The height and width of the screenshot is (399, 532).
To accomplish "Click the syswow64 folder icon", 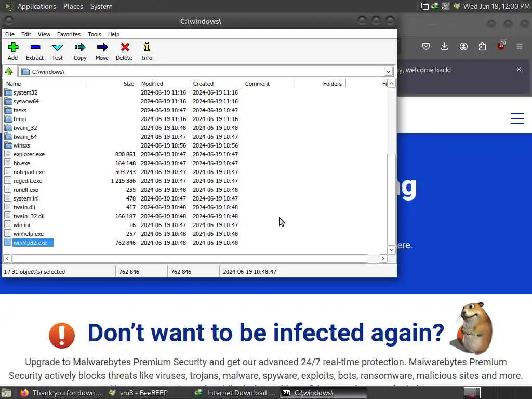I will coord(8,101).
